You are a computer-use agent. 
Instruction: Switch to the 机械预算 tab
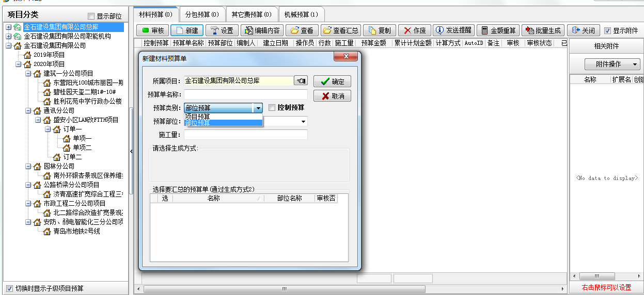301,14
